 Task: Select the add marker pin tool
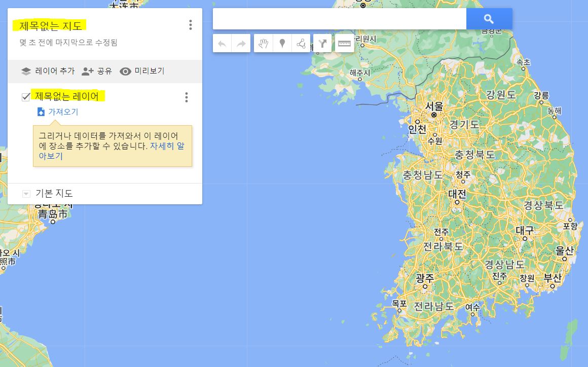[x=281, y=43]
